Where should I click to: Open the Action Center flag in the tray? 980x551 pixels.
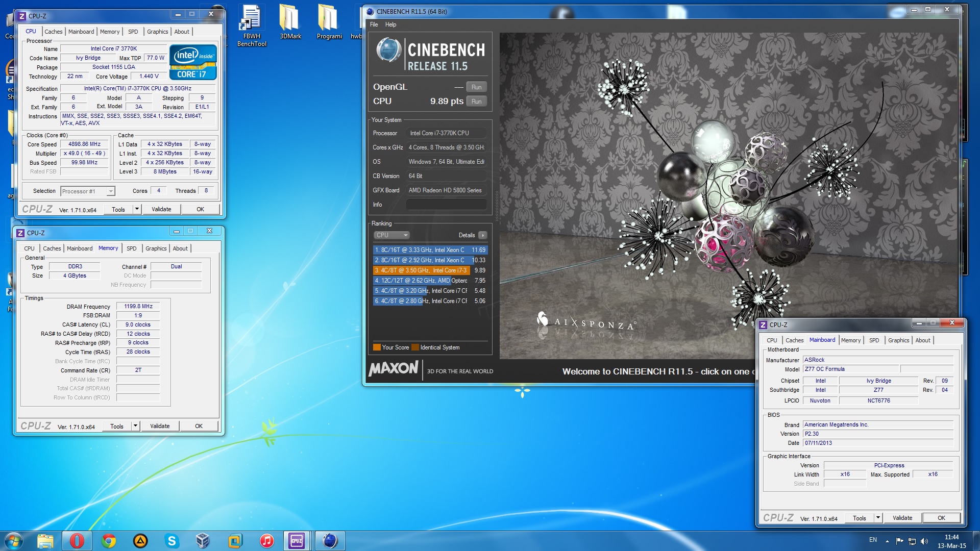click(x=899, y=541)
